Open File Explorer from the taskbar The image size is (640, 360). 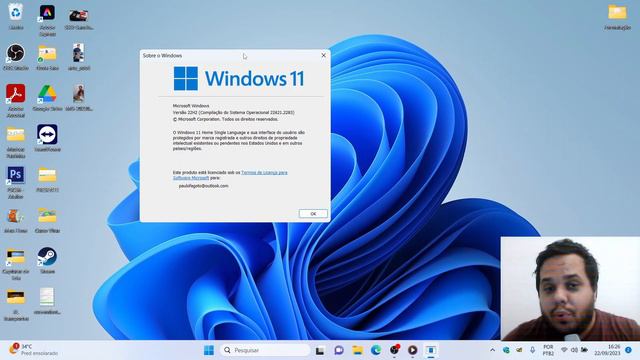358,350
